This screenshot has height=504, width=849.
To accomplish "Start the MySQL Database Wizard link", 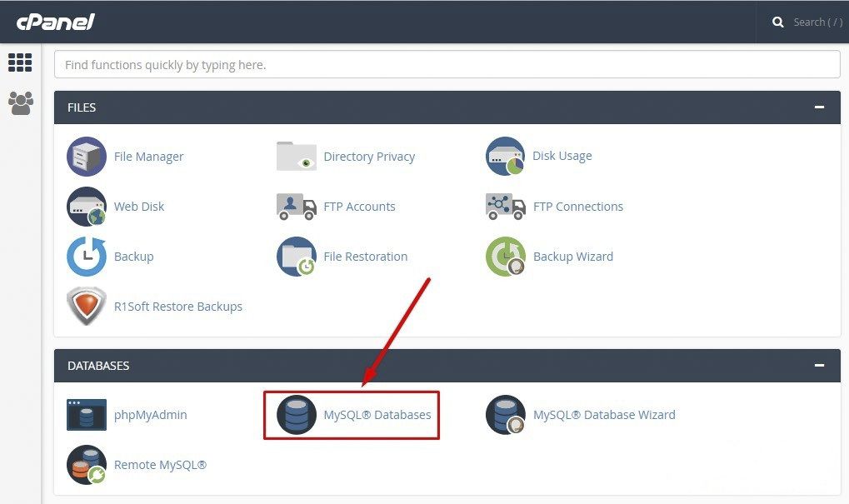I will point(604,415).
